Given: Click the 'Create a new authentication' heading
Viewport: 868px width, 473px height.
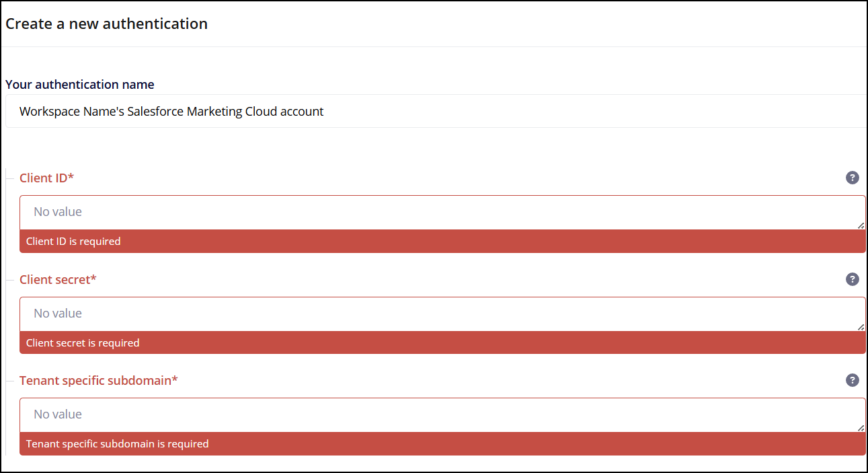Looking at the screenshot, I should point(107,24).
